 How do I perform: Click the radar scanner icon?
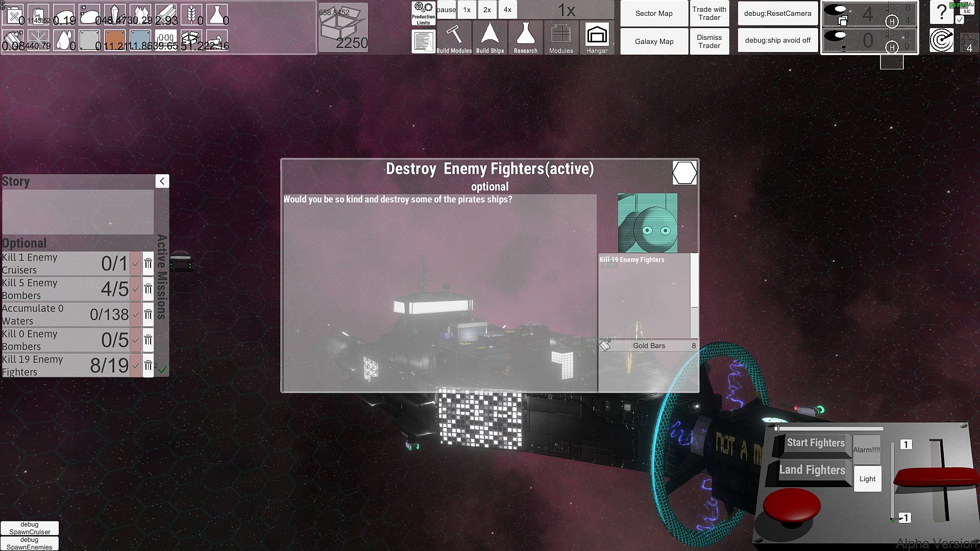click(941, 40)
